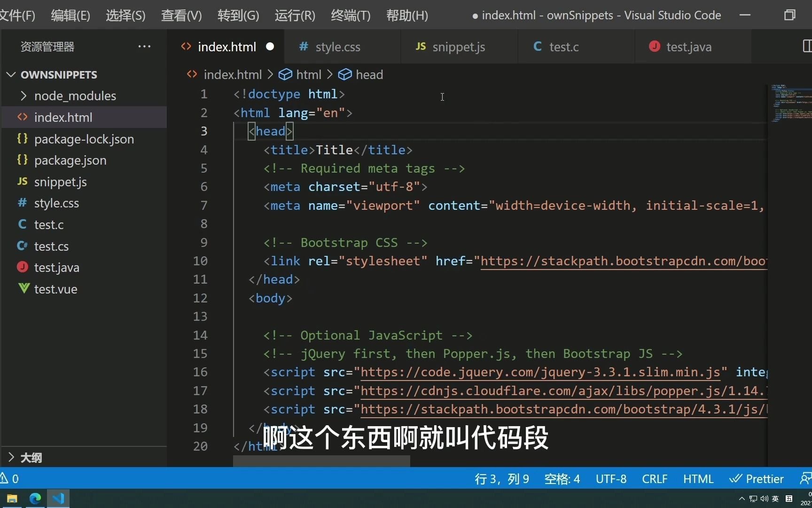Open snippet.js from the explorer tree
This screenshot has height=508, width=812.
tap(84, 182)
